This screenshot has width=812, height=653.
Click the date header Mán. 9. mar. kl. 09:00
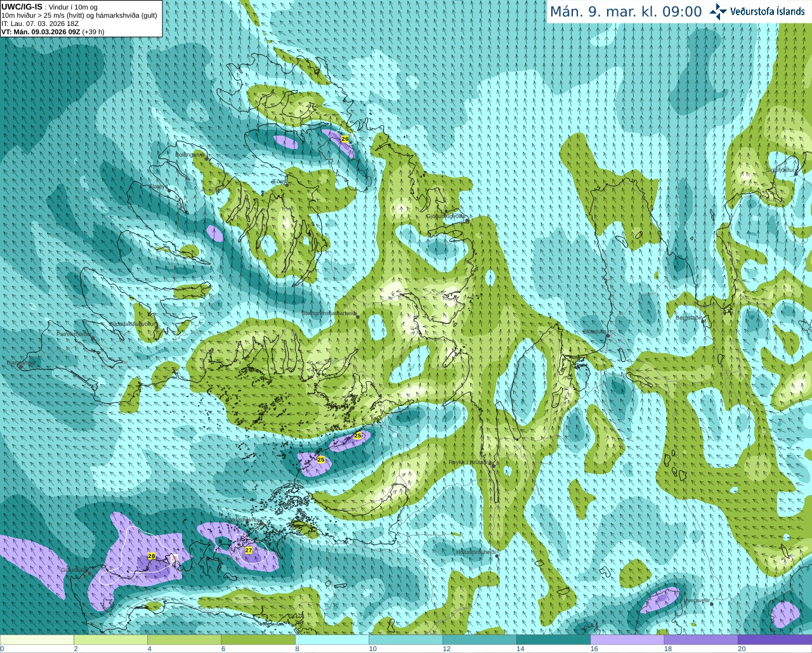tap(625, 12)
